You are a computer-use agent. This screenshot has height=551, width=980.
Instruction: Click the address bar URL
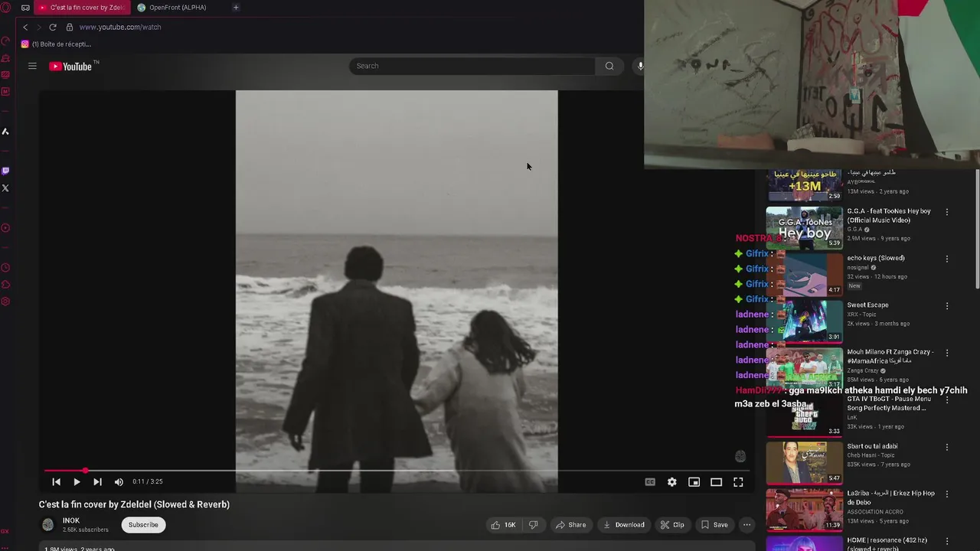[x=120, y=27]
